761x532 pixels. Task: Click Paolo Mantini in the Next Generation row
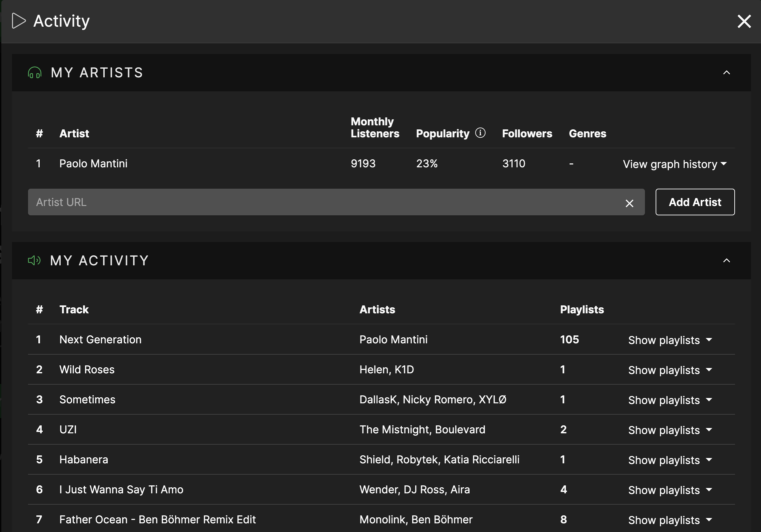394,340
